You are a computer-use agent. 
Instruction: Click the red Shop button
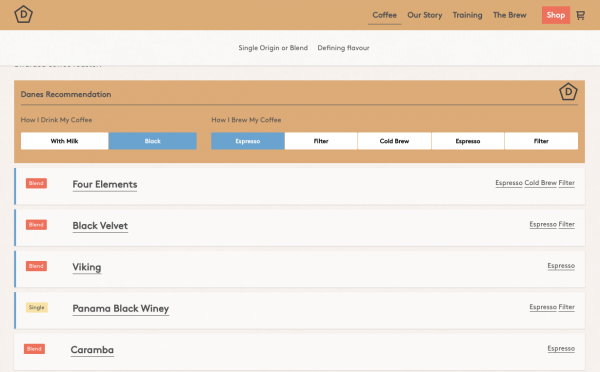(x=556, y=15)
